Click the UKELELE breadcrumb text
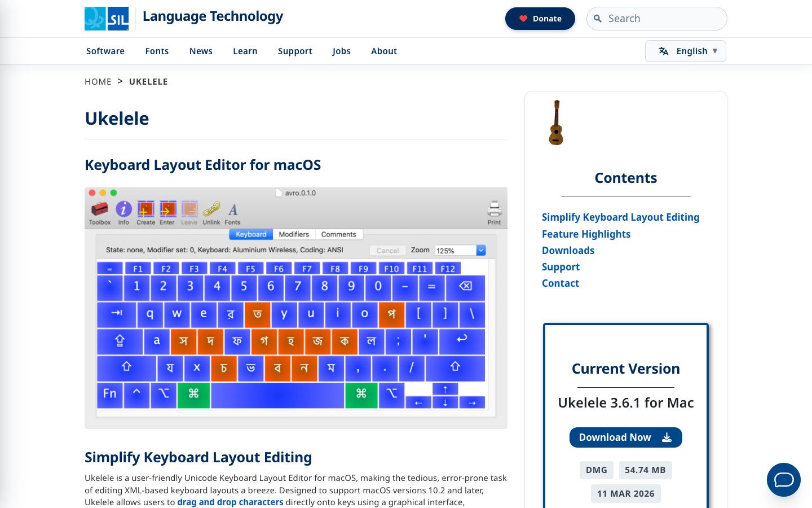Image resolution: width=812 pixels, height=508 pixels. click(x=148, y=82)
